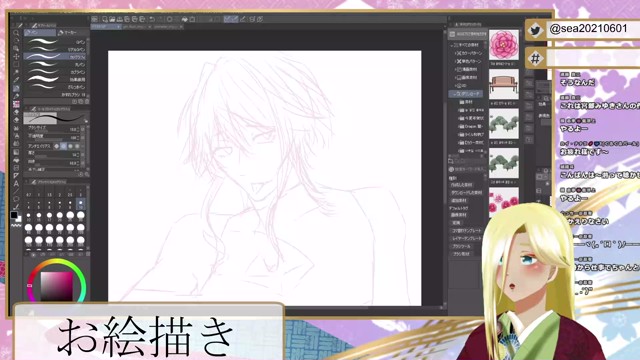Select the rectangle Selection tool
This screenshot has height=360, width=640.
click(x=16, y=64)
